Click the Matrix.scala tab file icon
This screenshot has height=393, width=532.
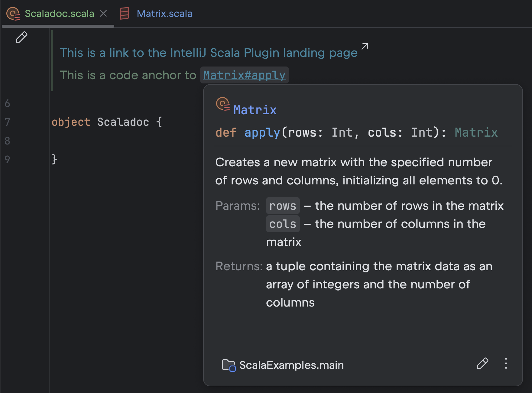125,14
